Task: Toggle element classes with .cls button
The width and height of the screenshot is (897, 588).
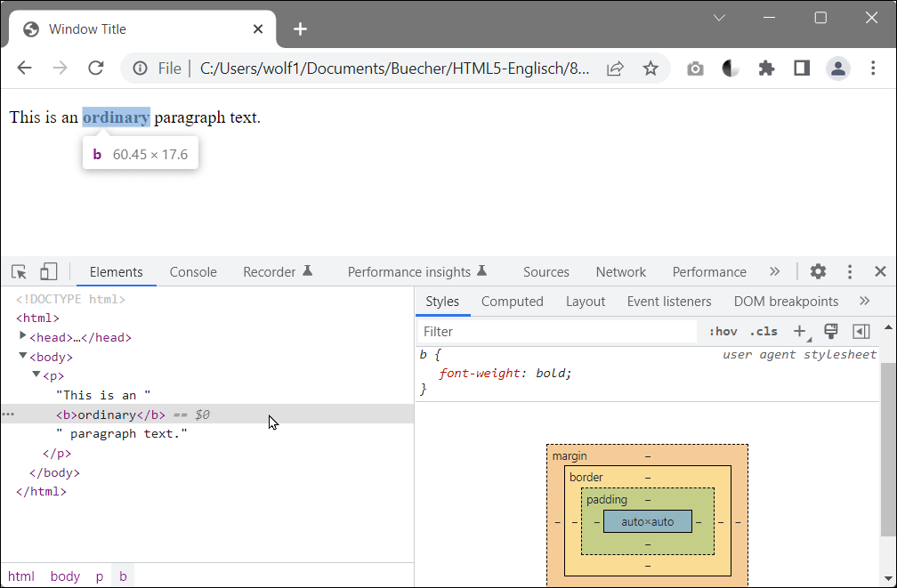Action: coord(763,331)
